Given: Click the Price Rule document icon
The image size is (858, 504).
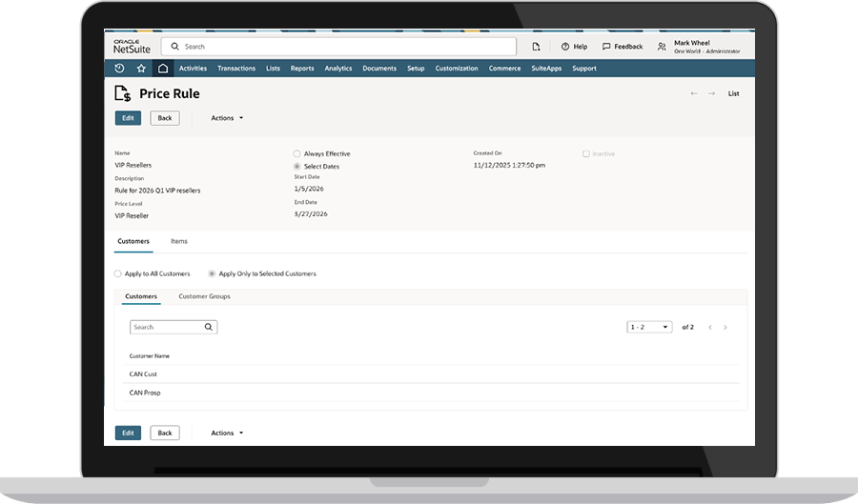Looking at the screenshot, I should 123,93.
